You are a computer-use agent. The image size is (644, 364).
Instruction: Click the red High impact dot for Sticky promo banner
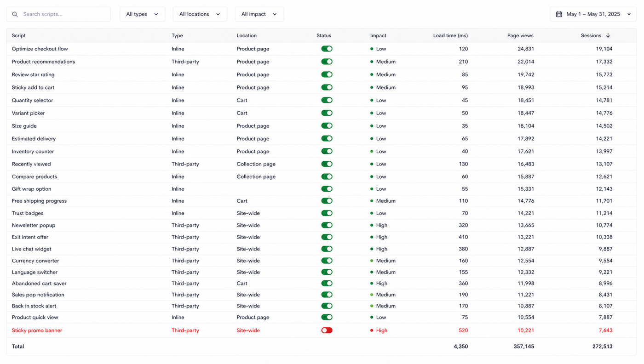click(x=372, y=330)
